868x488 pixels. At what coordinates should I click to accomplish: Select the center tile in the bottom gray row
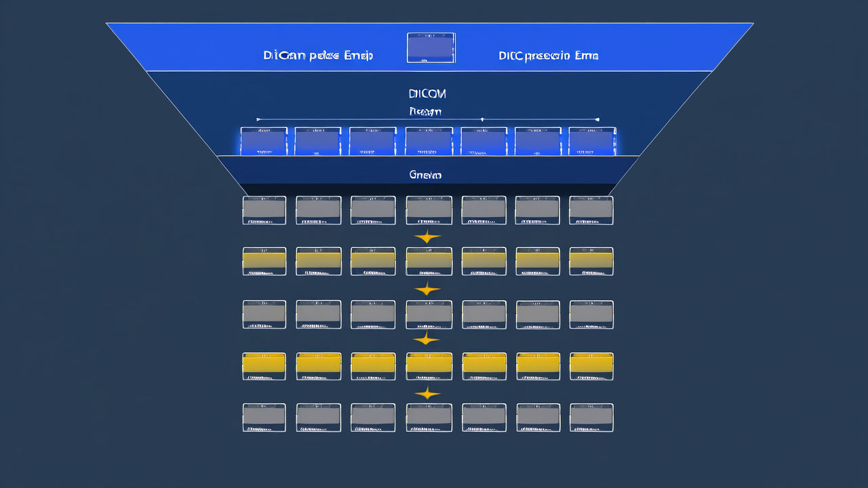pos(429,418)
